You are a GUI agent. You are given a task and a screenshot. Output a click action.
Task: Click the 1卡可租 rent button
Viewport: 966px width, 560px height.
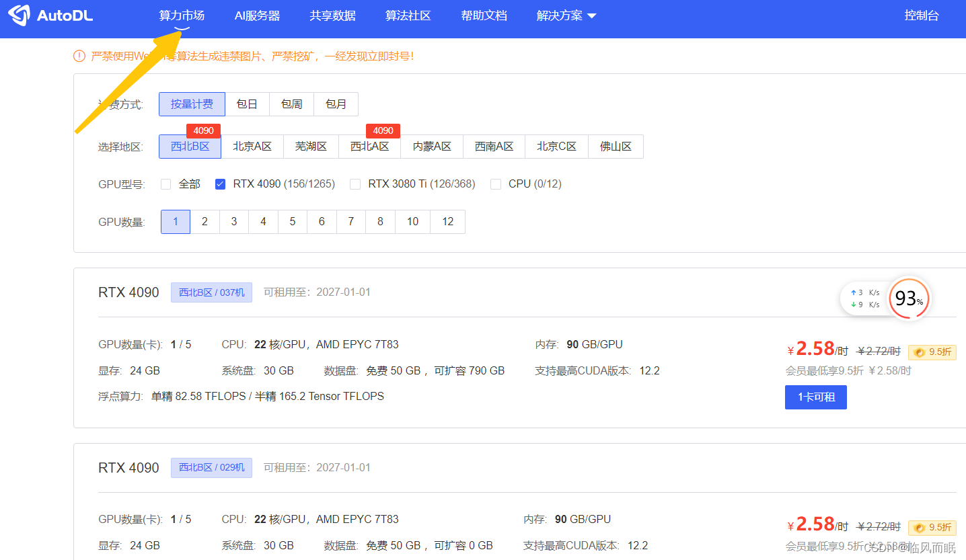point(816,397)
